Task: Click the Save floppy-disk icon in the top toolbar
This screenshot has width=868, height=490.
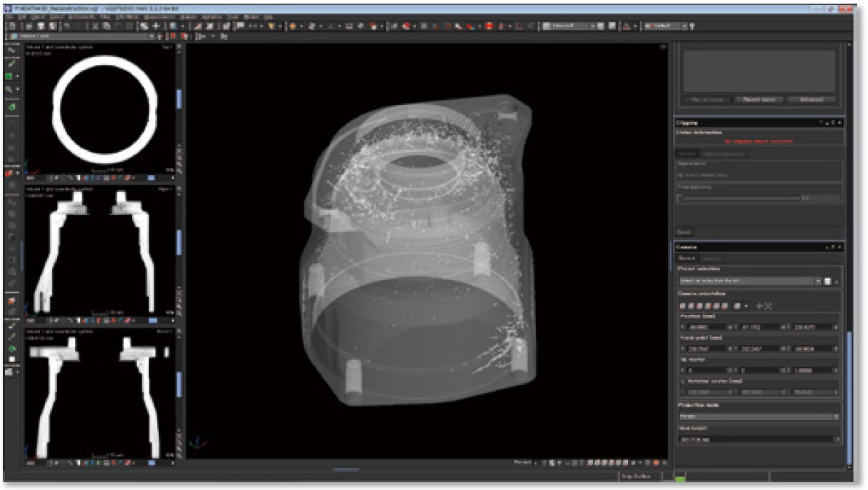Action: pos(40,26)
